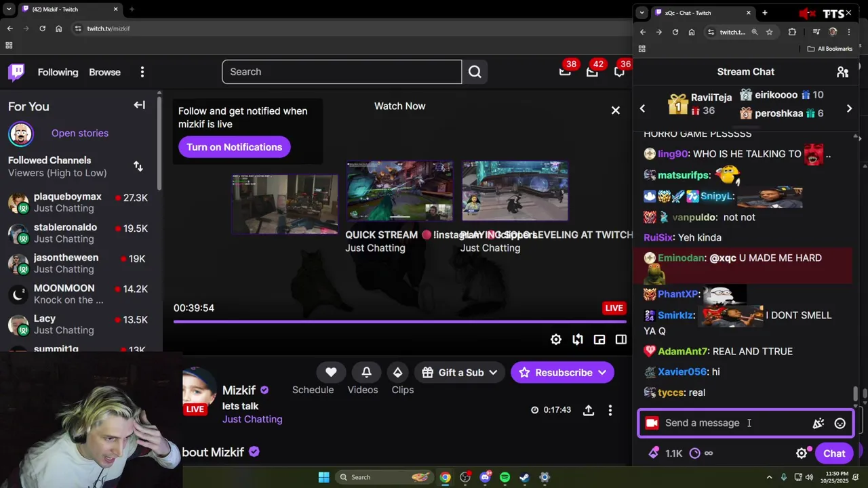Open a new tab in chat window
868x488 pixels.
(764, 13)
